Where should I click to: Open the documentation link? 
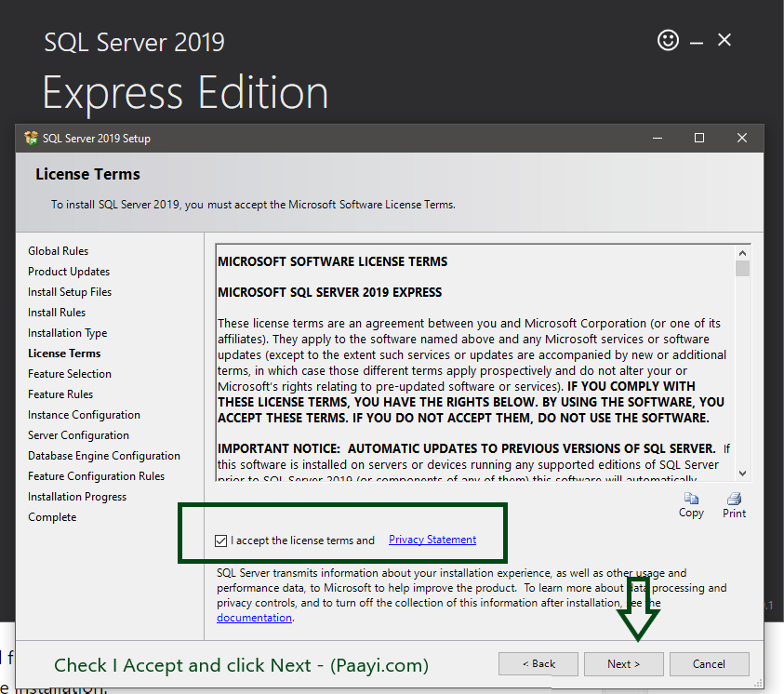(x=254, y=617)
